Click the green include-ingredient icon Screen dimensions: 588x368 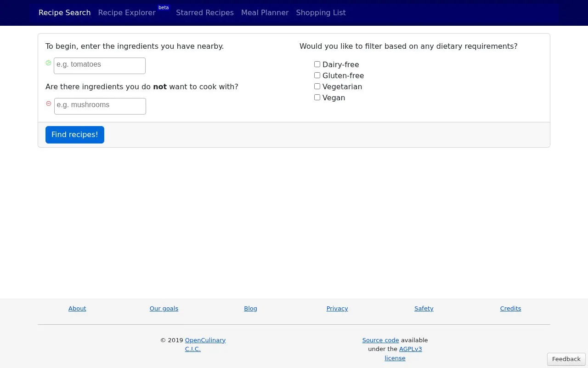pos(48,63)
